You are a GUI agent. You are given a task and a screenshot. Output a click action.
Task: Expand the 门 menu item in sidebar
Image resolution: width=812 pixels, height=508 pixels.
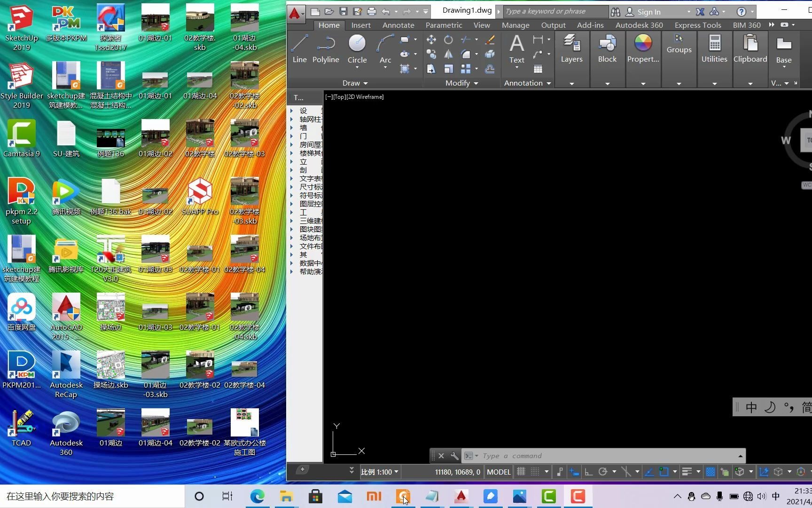point(292,136)
